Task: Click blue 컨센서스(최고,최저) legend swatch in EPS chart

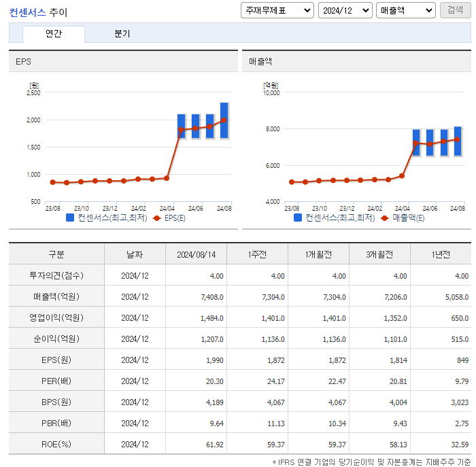Action: 70,218
